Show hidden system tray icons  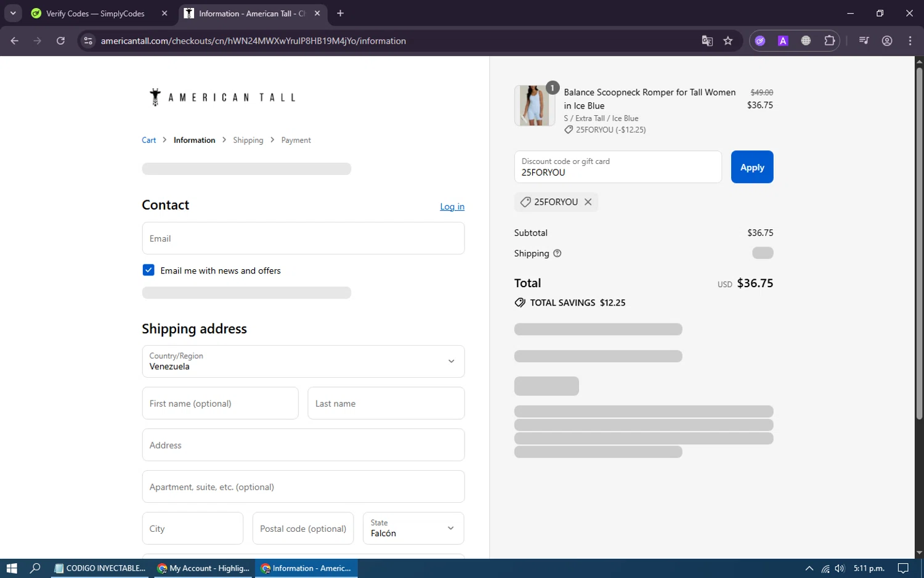(809, 568)
